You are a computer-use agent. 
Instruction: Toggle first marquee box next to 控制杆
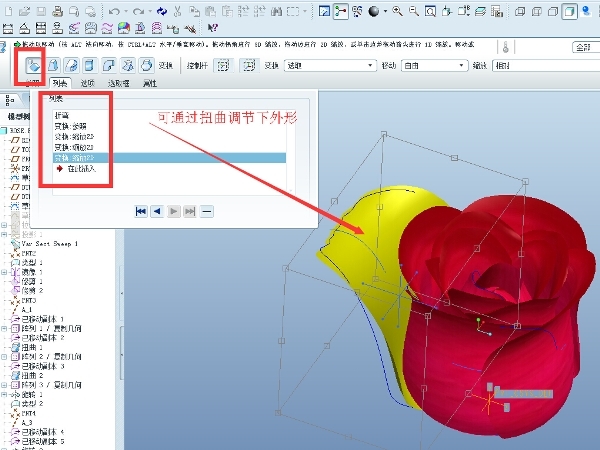coord(223,66)
